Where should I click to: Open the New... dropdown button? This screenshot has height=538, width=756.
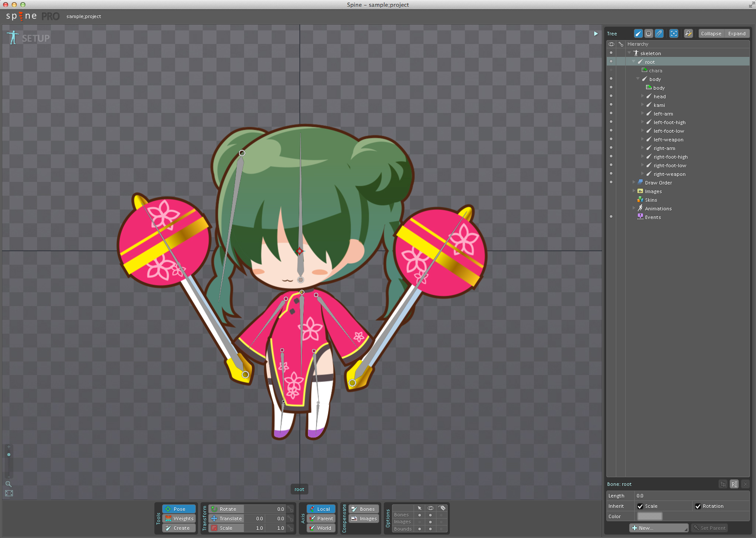point(659,528)
